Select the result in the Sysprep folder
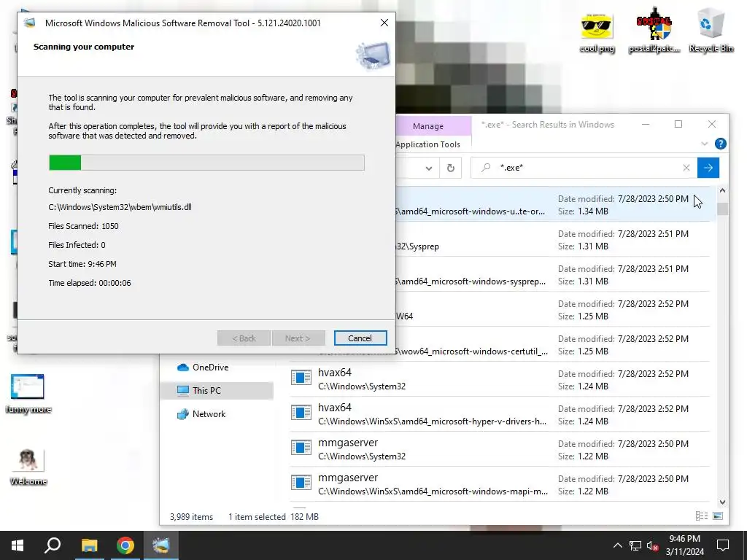 click(553, 239)
